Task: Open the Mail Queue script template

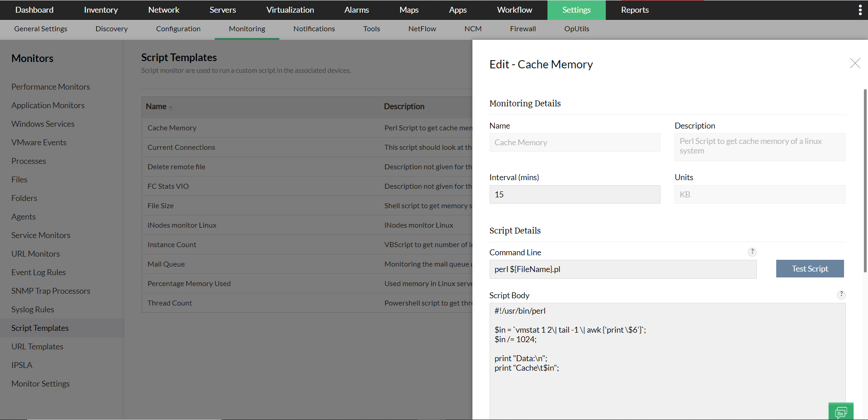Action: click(x=166, y=264)
